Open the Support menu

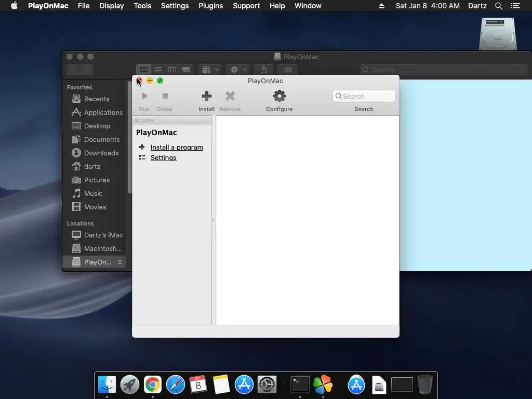pos(246,6)
